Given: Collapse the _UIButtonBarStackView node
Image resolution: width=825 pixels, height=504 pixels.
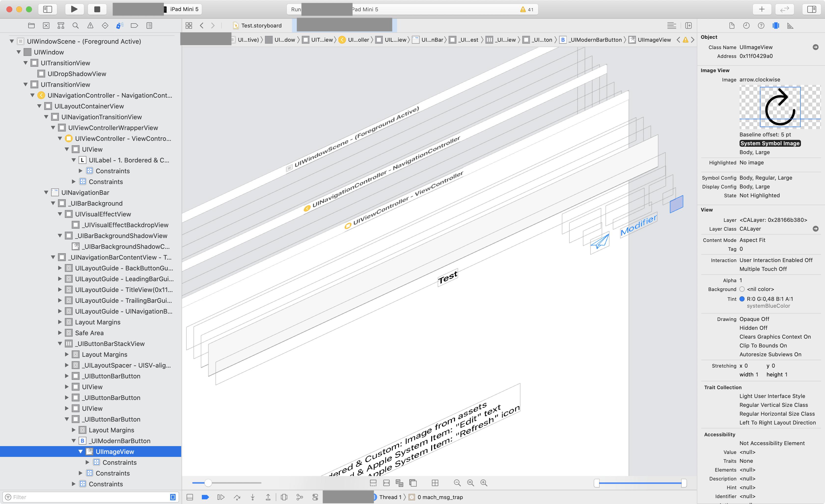Looking at the screenshot, I should pos(60,344).
